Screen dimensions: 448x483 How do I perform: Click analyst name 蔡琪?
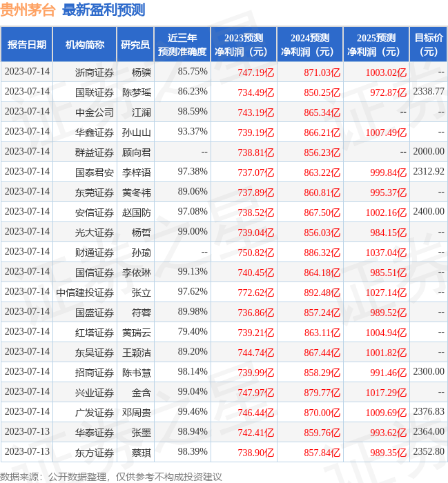click(x=142, y=453)
